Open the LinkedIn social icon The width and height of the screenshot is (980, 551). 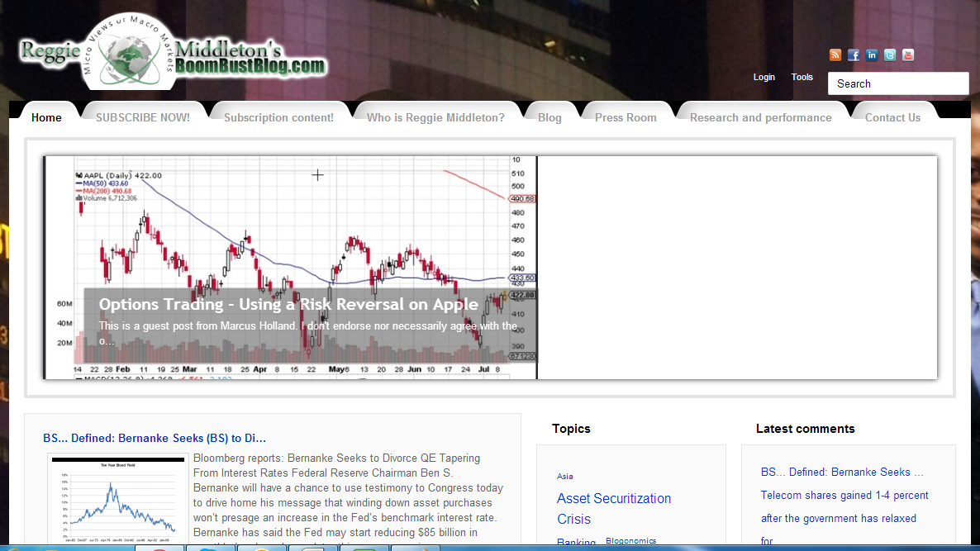click(x=872, y=55)
